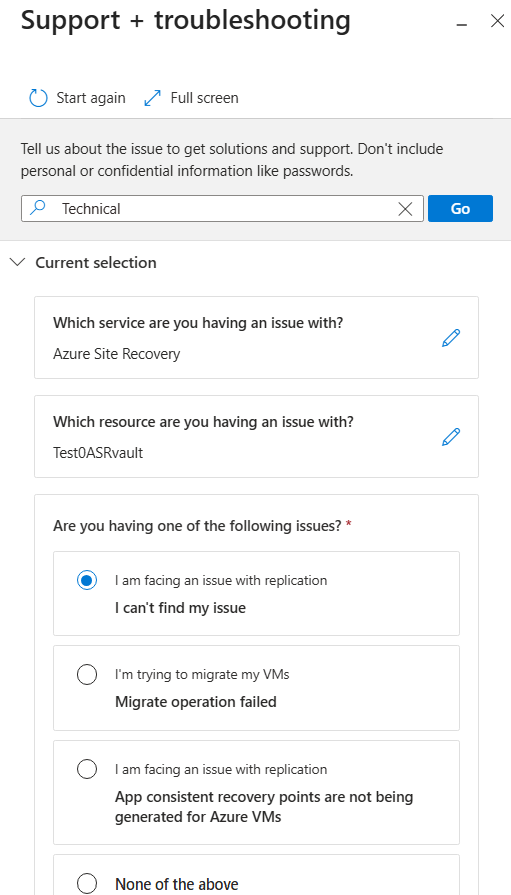The image size is (511, 895).
Task: Click the Go button
Action: click(x=460, y=208)
